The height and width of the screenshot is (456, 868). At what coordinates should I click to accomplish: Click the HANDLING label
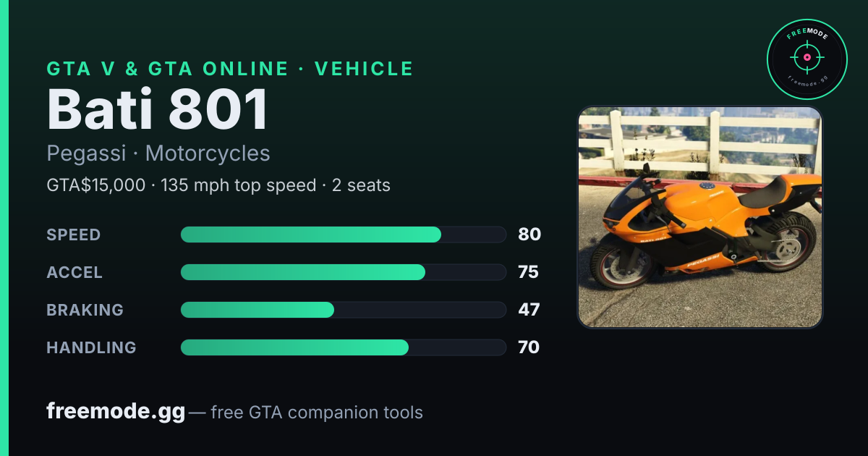point(91,347)
